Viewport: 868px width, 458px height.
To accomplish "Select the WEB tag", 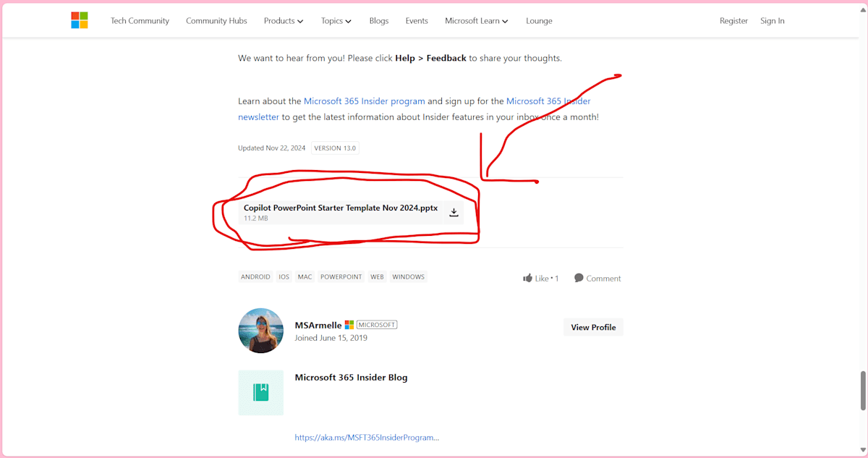I will [x=377, y=277].
